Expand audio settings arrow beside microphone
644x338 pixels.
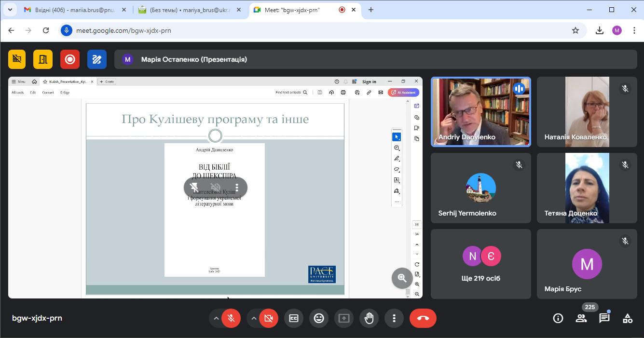pyautogui.click(x=216, y=318)
